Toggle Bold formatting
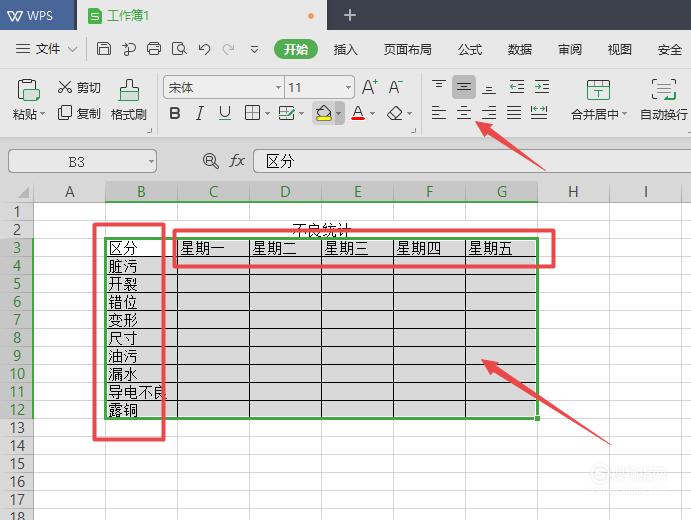691x520 pixels. (175, 113)
